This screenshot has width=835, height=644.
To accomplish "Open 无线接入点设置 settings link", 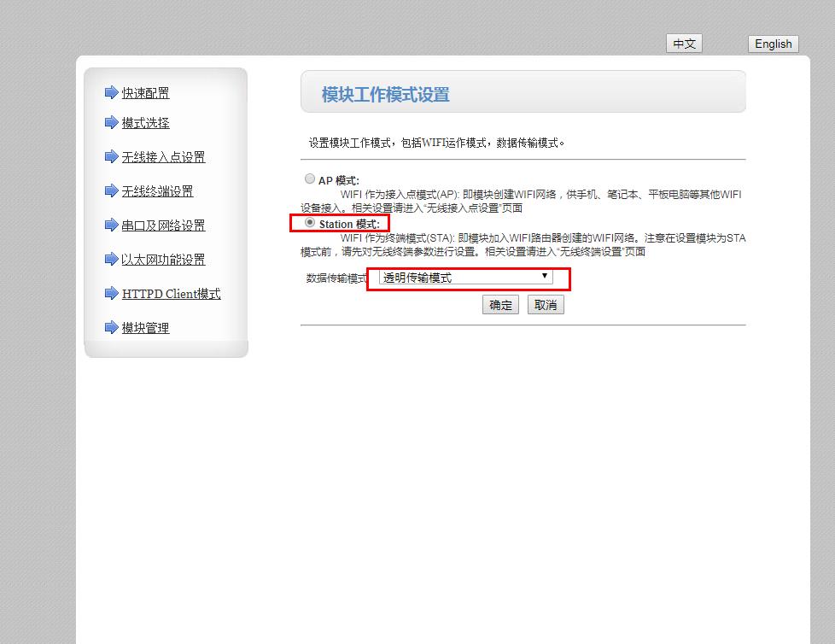I will pyautogui.click(x=163, y=157).
